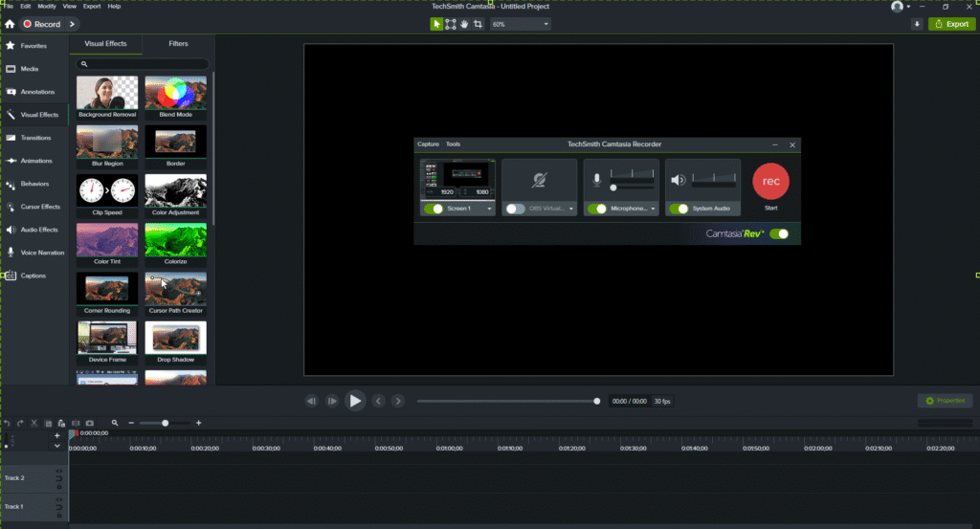Image resolution: width=980 pixels, height=529 pixels.
Task: Click the Export button
Action: tap(952, 24)
